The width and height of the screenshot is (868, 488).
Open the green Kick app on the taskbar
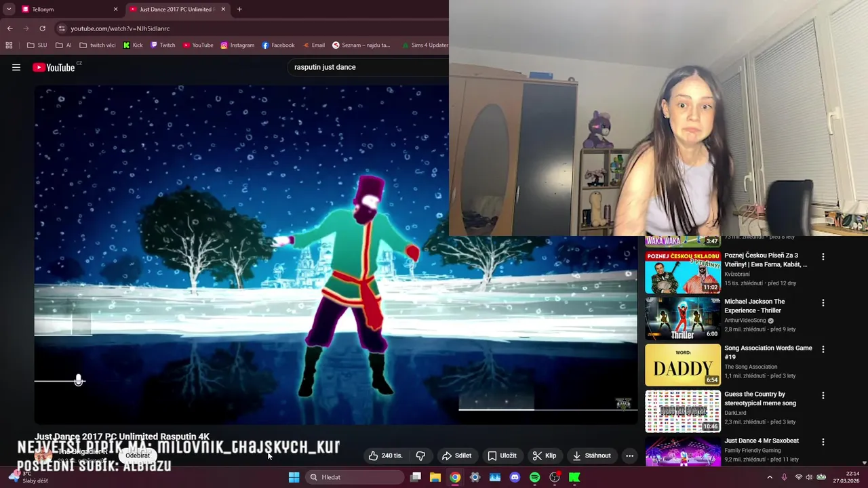[x=574, y=477]
